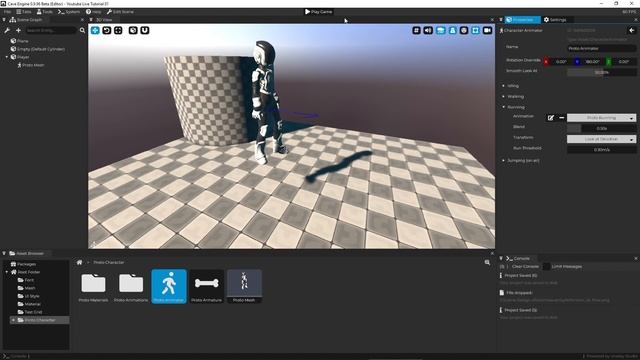Select the Proto Animator asset
640x360 pixels.
click(169, 287)
